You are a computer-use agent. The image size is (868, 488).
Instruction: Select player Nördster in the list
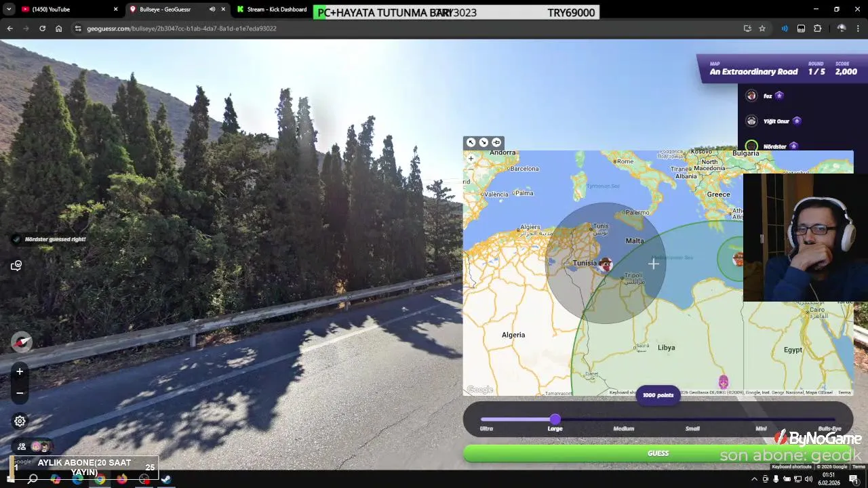(x=772, y=146)
